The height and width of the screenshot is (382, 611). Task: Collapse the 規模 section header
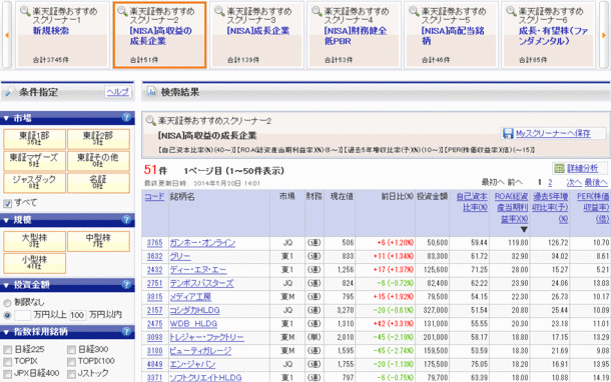pyautogui.click(x=67, y=220)
